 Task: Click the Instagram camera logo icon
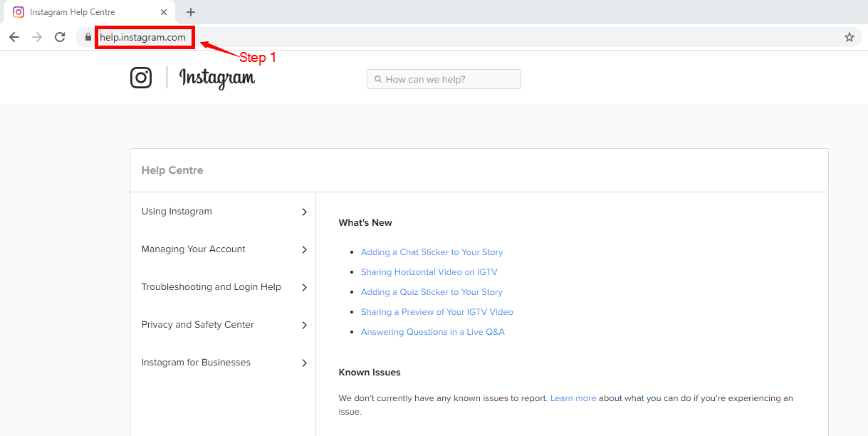pyautogui.click(x=141, y=78)
